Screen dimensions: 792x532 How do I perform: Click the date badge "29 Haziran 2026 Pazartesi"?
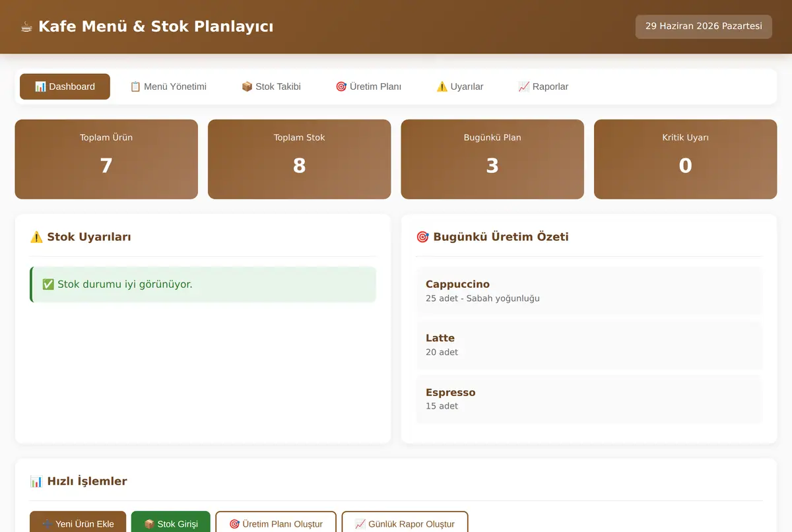(x=704, y=26)
